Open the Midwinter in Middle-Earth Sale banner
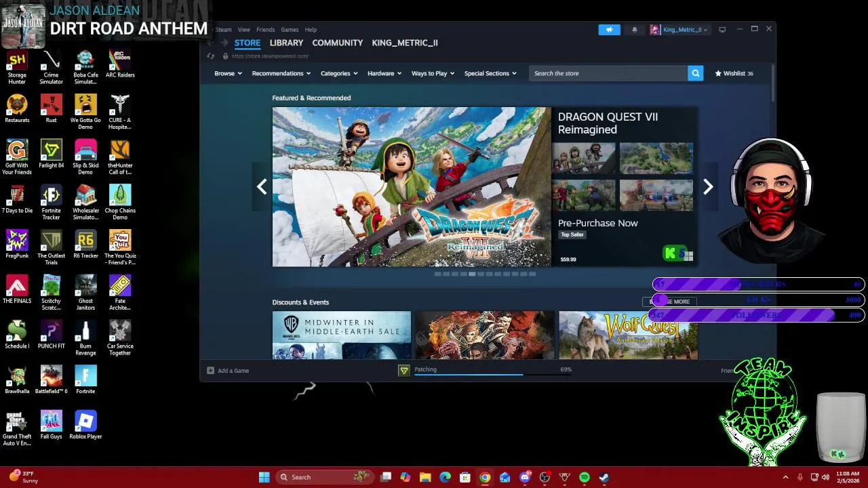This screenshot has width=868, height=488. tap(342, 335)
